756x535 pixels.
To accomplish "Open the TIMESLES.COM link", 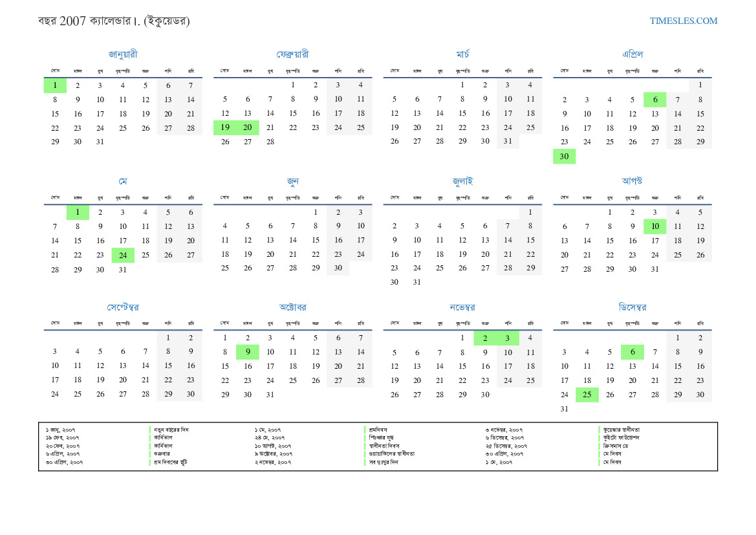I will point(684,21).
